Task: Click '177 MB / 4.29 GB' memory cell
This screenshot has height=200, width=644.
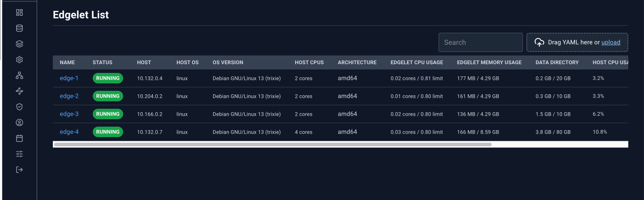Action: click(x=478, y=79)
